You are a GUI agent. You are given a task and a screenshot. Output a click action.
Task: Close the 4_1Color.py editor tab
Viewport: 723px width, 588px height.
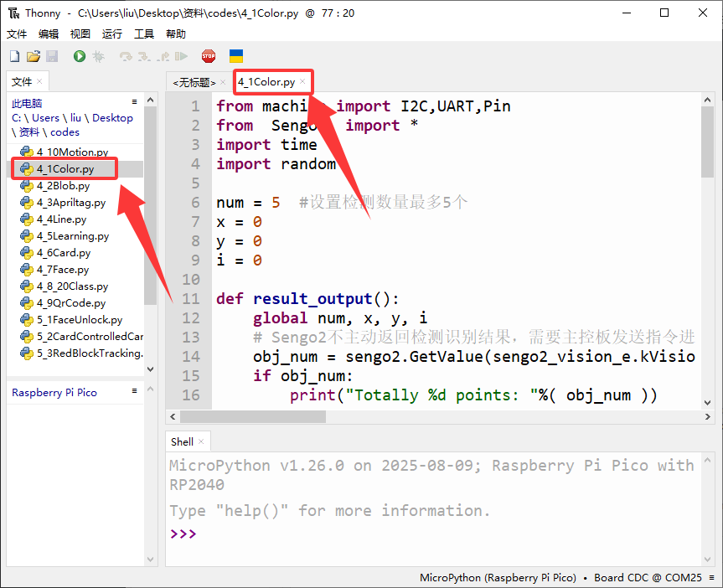(302, 81)
